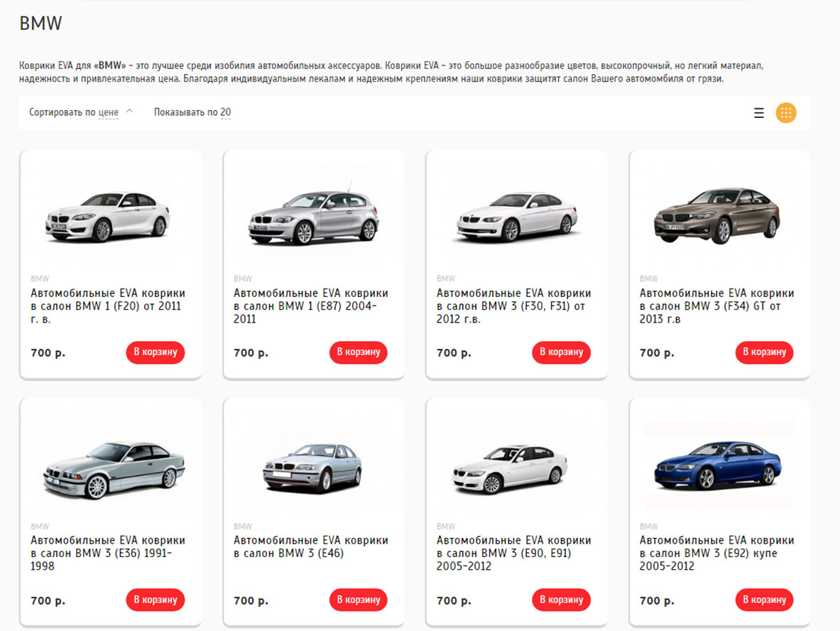Add BMW 1 (E87) mats to cart
The height and width of the screenshot is (631, 840).
pyautogui.click(x=358, y=352)
